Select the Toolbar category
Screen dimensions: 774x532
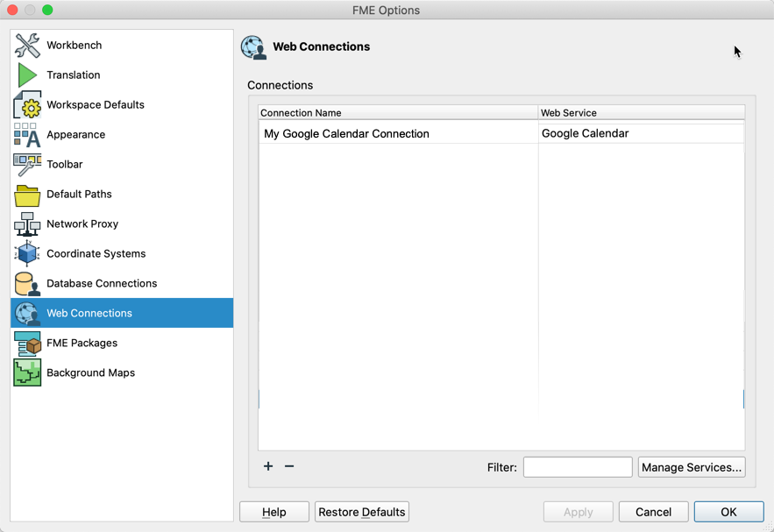[122, 165]
